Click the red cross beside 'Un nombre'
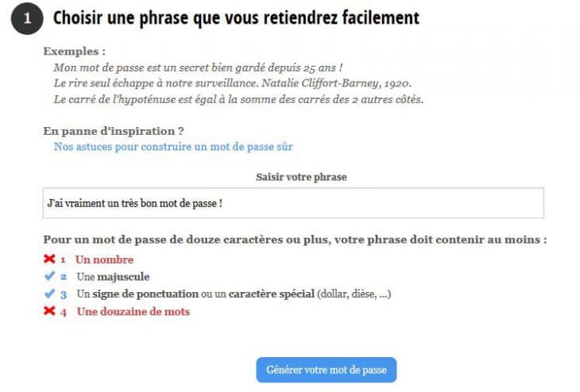This screenshot has width=580, height=392. (x=49, y=259)
